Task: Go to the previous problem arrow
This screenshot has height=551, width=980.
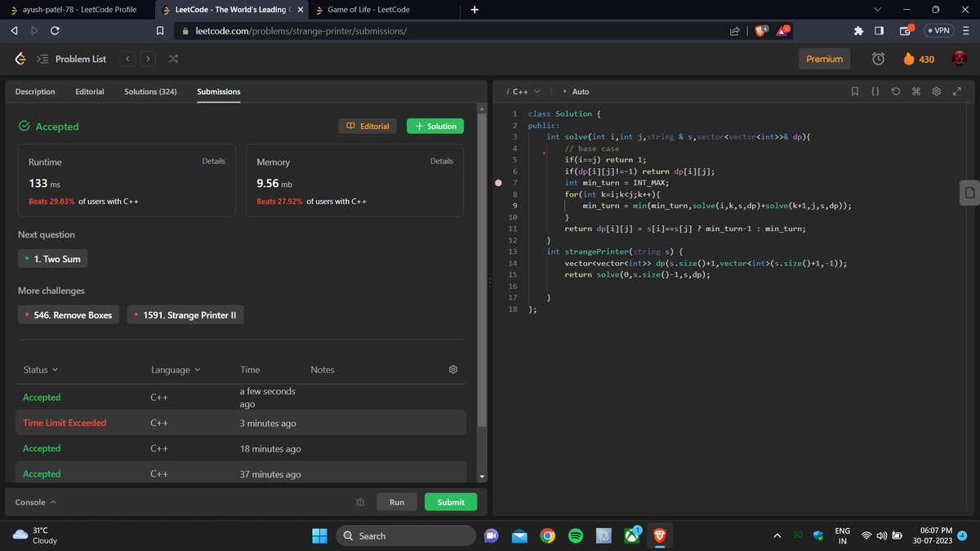Action: tap(127, 59)
